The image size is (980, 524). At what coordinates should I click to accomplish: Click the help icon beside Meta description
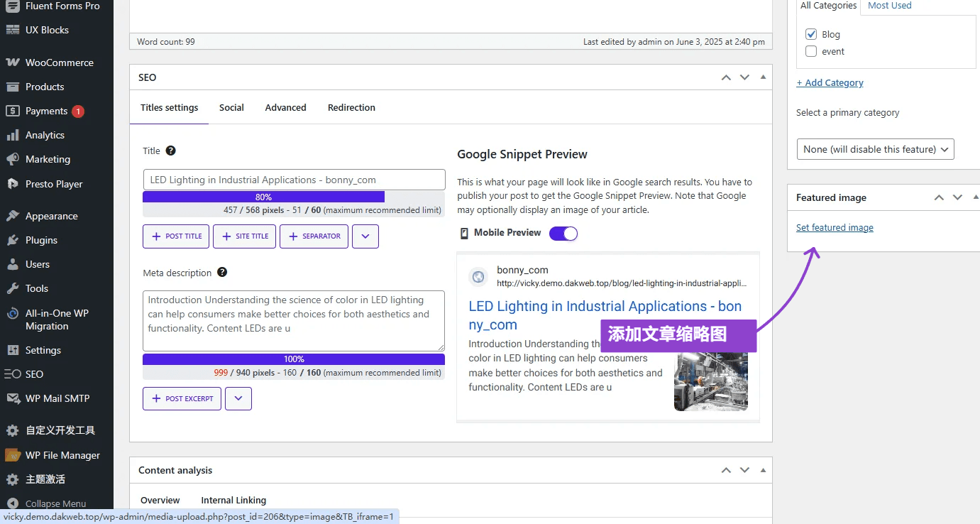(222, 273)
